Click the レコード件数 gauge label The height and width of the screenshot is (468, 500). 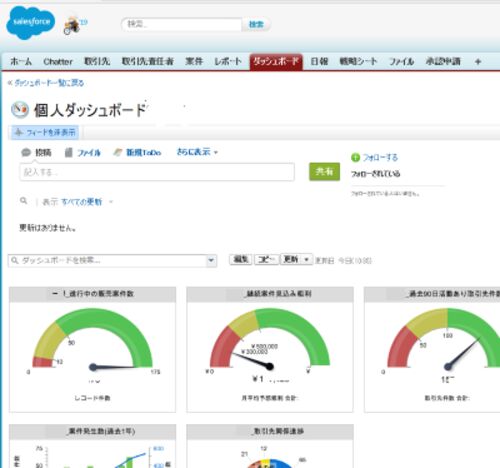click(x=92, y=398)
